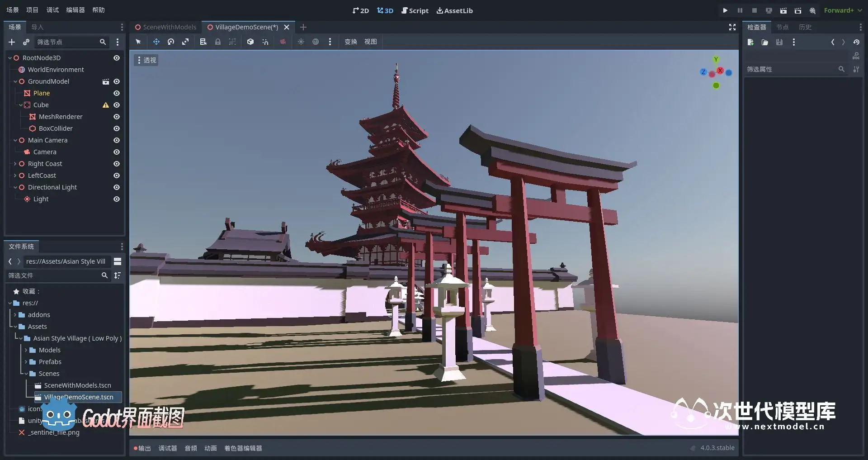The height and width of the screenshot is (460, 868).
Task: Select the Scale mode tool
Action: (x=185, y=42)
